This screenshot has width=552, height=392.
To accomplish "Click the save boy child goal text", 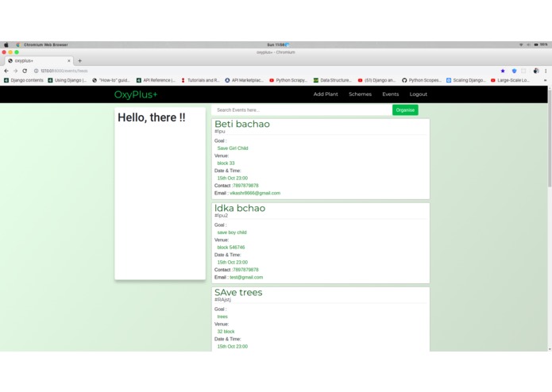I will tap(232, 233).
